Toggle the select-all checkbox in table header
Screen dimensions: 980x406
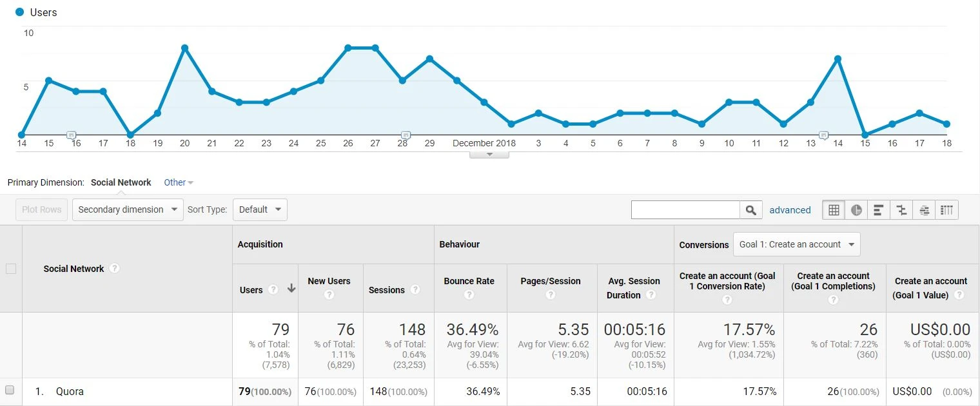11,269
